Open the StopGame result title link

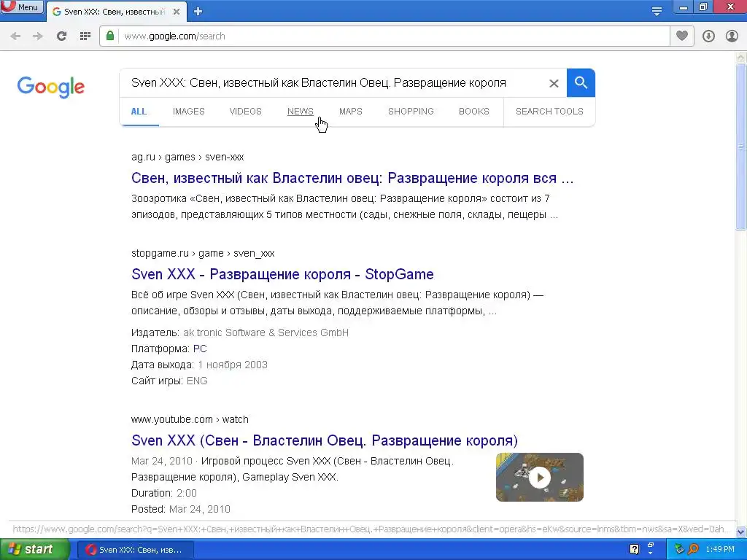point(282,274)
